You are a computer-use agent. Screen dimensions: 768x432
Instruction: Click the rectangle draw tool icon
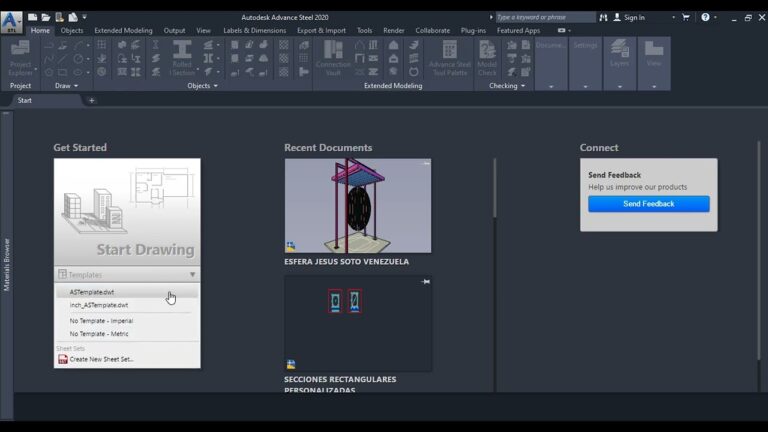[62, 72]
